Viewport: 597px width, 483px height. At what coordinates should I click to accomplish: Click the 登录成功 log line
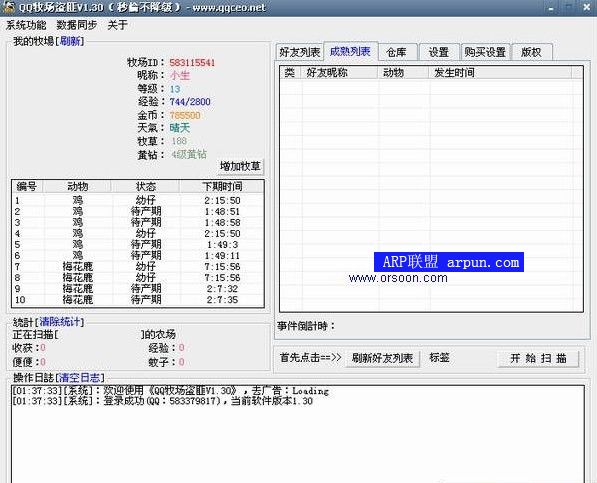point(163,401)
